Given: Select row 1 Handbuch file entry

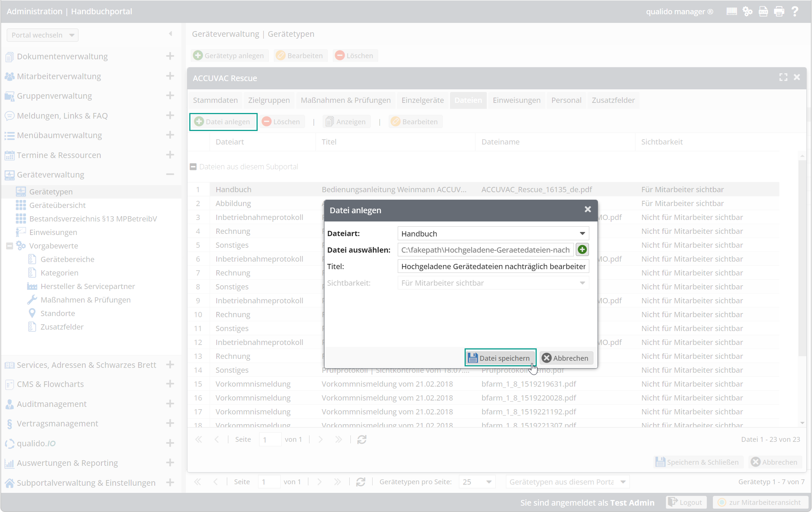Looking at the screenshot, I should 483,190.
